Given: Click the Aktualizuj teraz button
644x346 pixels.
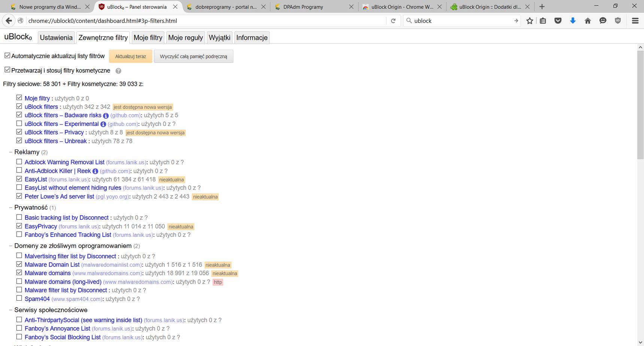Looking at the screenshot, I should click(131, 56).
